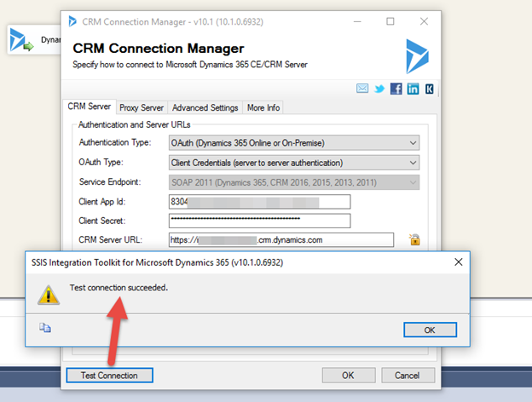Open the LinkedIn icon link
Image resolution: width=532 pixels, height=402 pixels.
click(x=413, y=89)
